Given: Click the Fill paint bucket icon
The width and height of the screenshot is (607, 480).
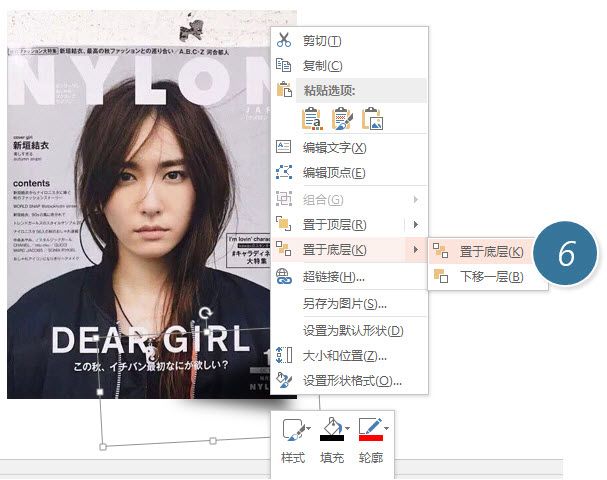Looking at the screenshot, I should tap(332, 429).
